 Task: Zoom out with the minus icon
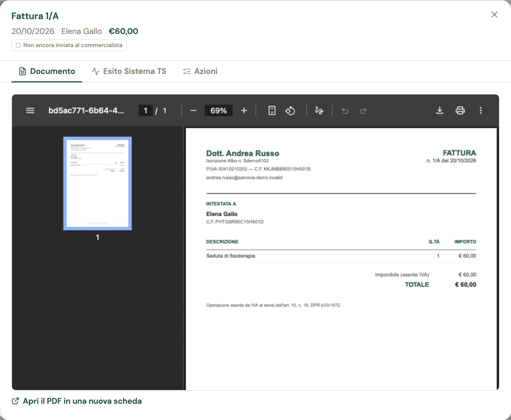(x=193, y=111)
